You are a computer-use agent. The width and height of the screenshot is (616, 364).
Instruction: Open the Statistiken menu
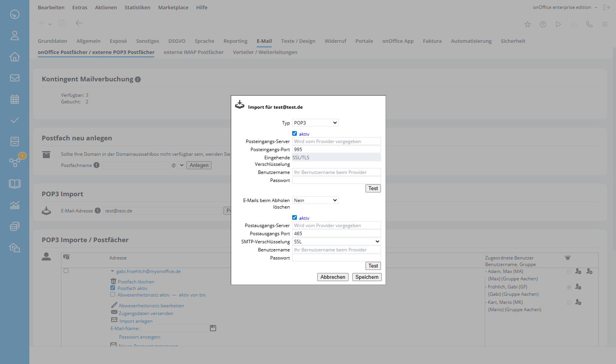click(x=137, y=7)
